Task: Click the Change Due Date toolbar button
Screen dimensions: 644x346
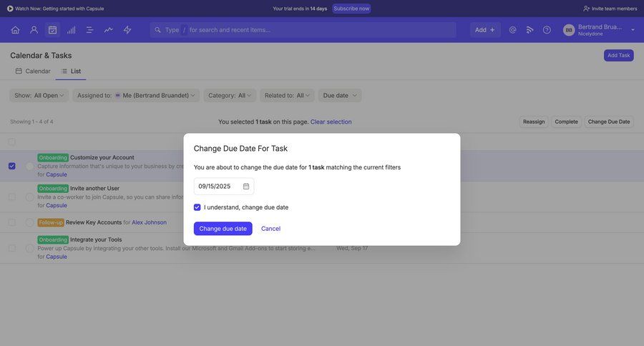Action: pyautogui.click(x=609, y=122)
